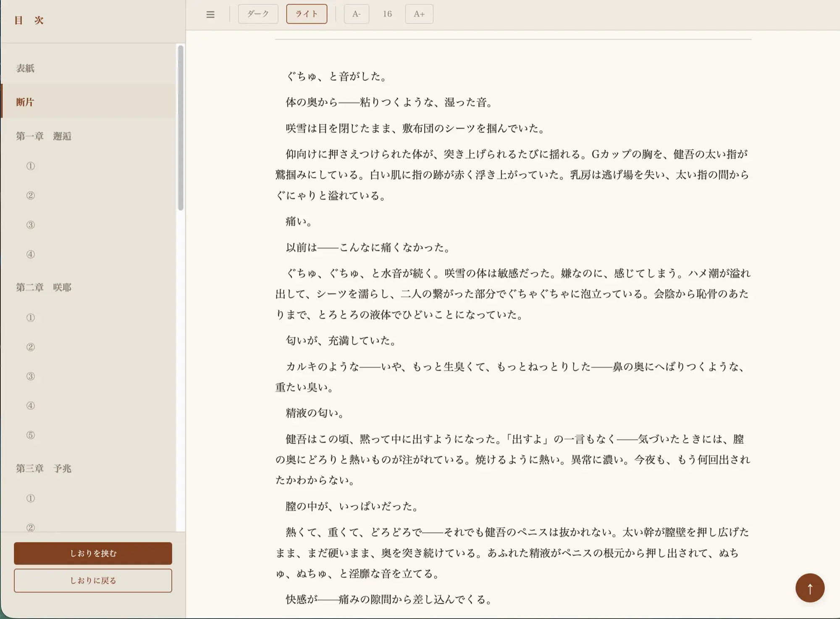Viewport: 840px width, 619px height.
Task: Click しおりに戻る return-to-bookmark button
Action: (x=93, y=580)
